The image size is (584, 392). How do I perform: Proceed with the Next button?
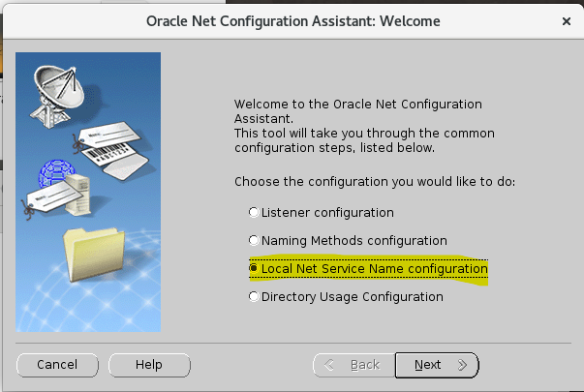coord(437,365)
